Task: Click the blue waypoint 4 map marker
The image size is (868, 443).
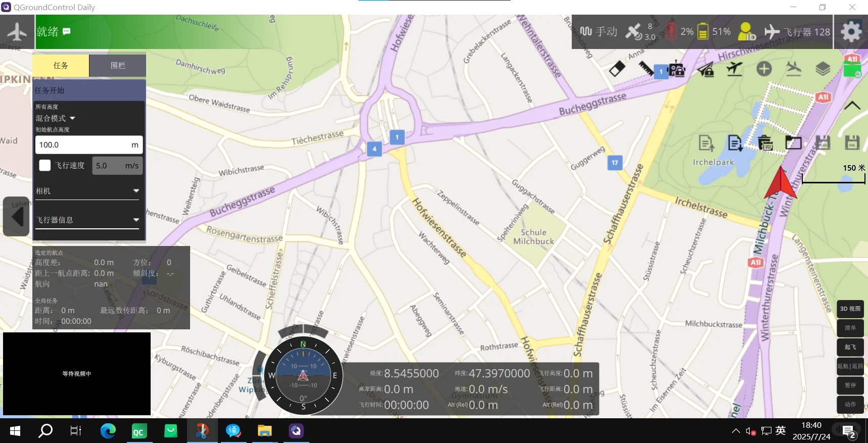Action: (374, 149)
